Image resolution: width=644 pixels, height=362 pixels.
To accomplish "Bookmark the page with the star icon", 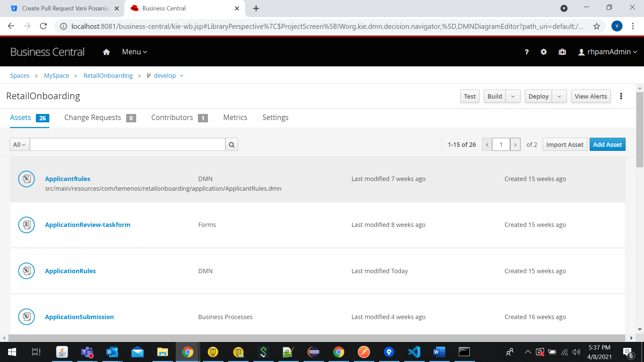I will tap(596, 26).
